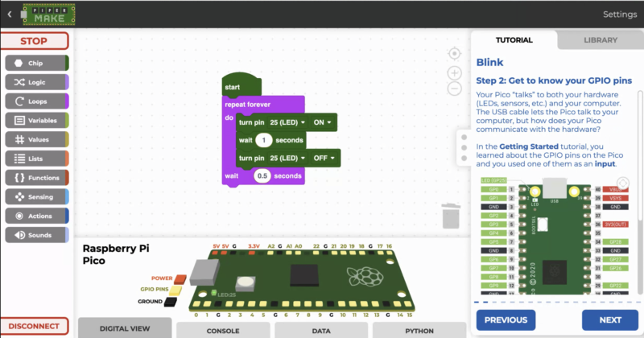Click the zoom out workspace icon
This screenshot has width=644, height=338.
pyautogui.click(x=454, y=89)
